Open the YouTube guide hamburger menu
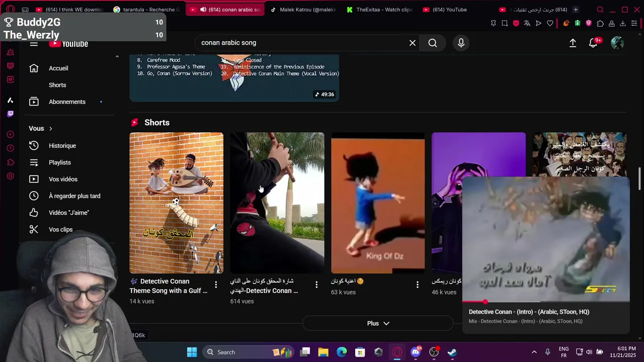This screenshot has height=362, width=644. 34,44
